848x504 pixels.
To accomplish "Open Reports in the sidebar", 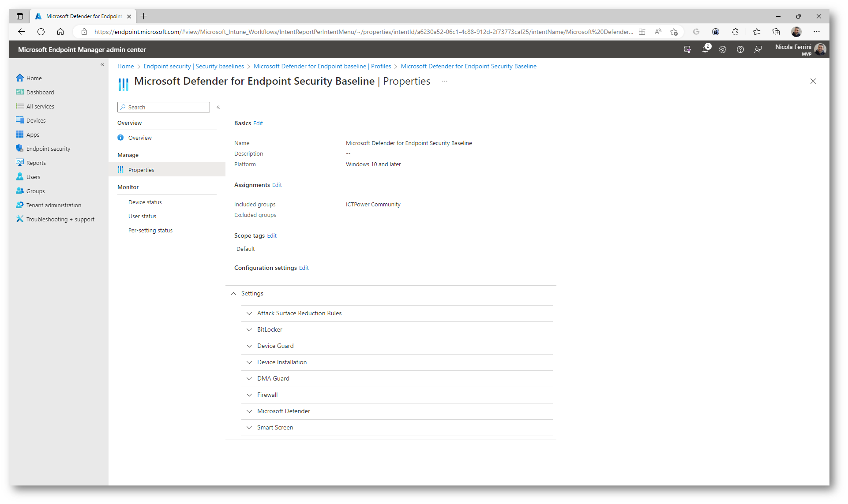I will click(36, 163).
